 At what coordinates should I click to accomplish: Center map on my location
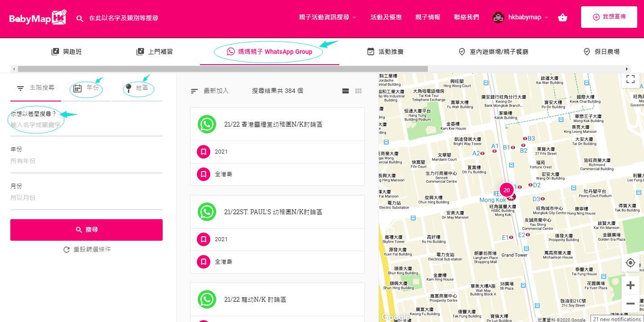click(630, 263)
